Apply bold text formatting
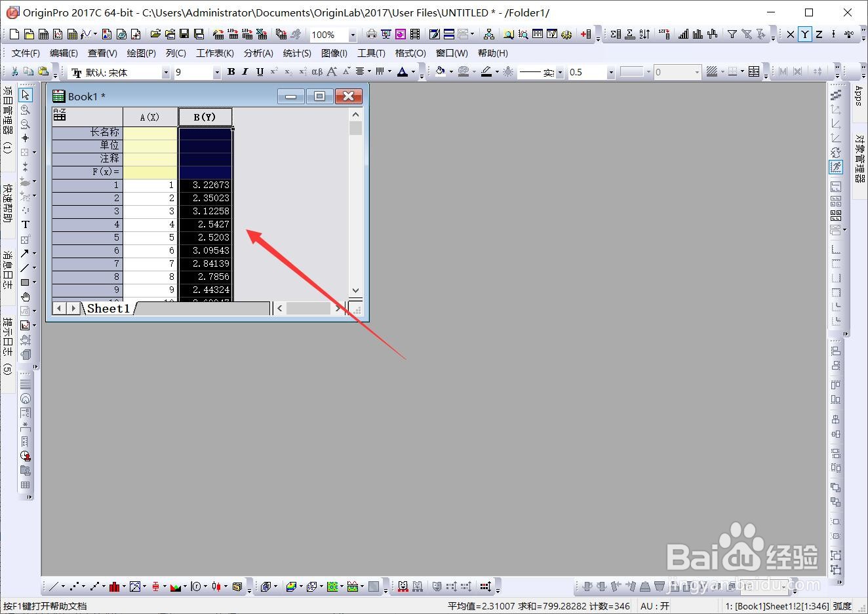 [x=231, y=72]
